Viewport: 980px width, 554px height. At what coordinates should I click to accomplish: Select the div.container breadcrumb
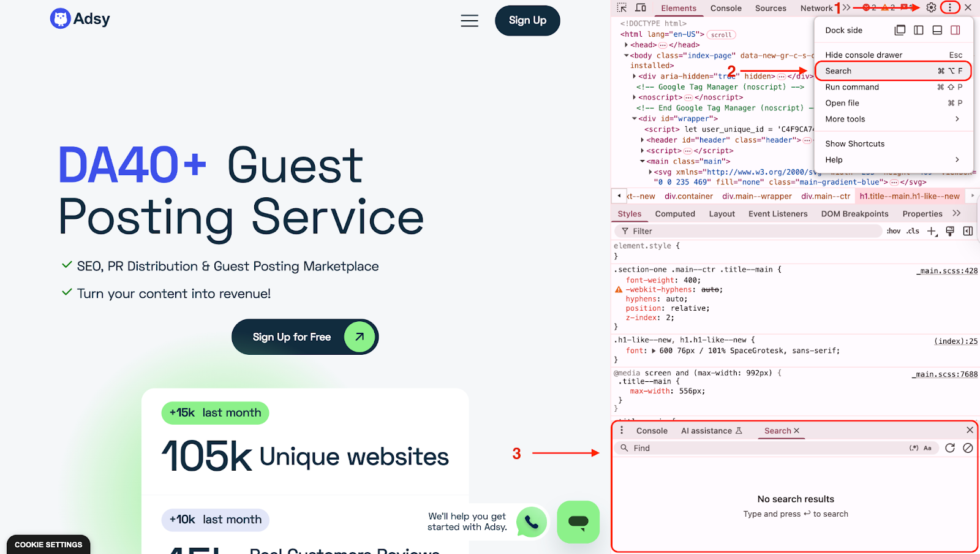click(688, 196)
